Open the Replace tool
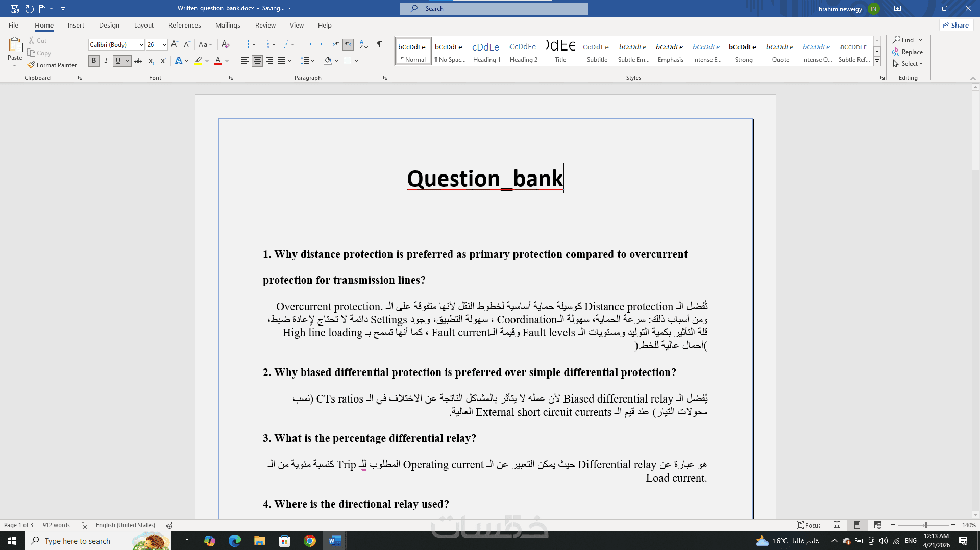 tap(908, 52)
